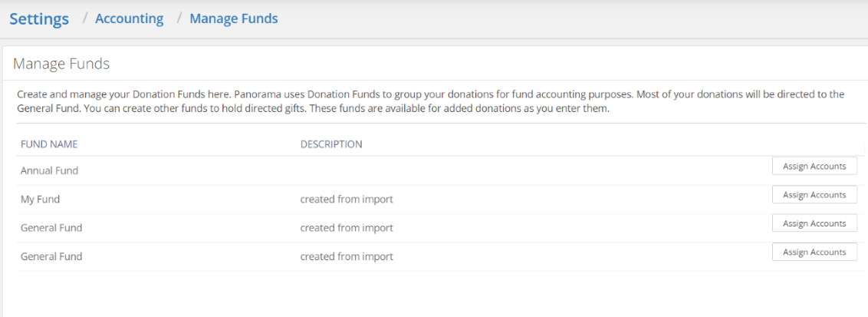The width and height of the screenshot is (868, 317).
Task: Select the General Fund name in last row
Action: tap(51, 256)
